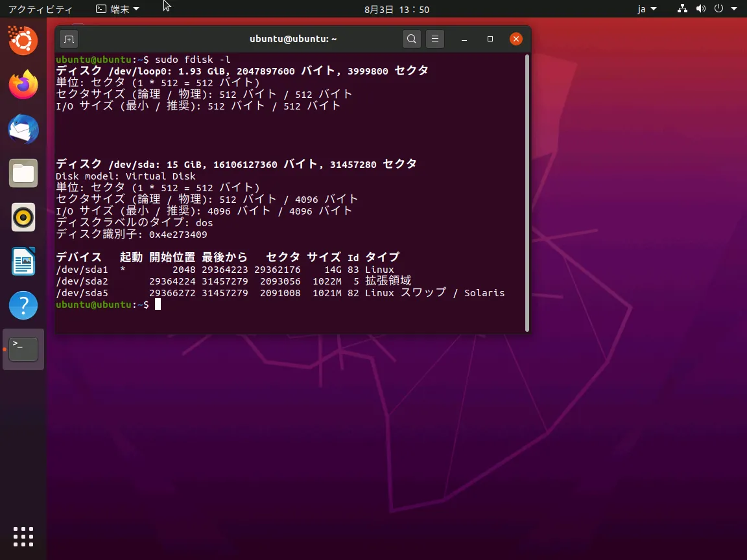
Task: Launch Rhythmbox music player
Action: (x=23, y=218)
